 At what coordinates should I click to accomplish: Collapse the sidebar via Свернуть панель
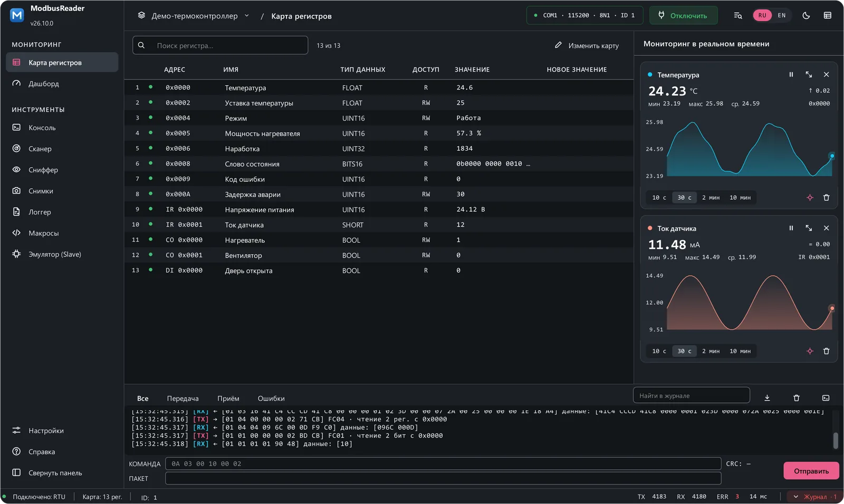[x=62, y=473]
